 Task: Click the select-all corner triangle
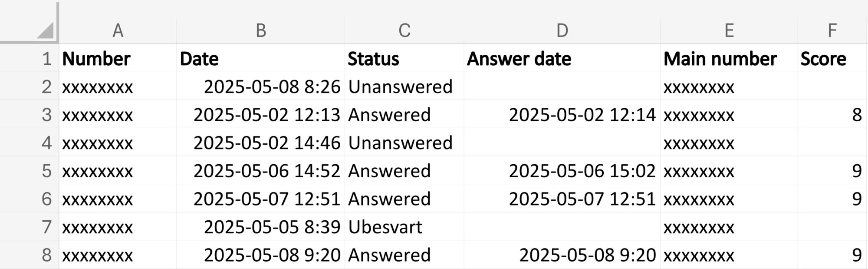pyautogui.click(x=45, y=30)
